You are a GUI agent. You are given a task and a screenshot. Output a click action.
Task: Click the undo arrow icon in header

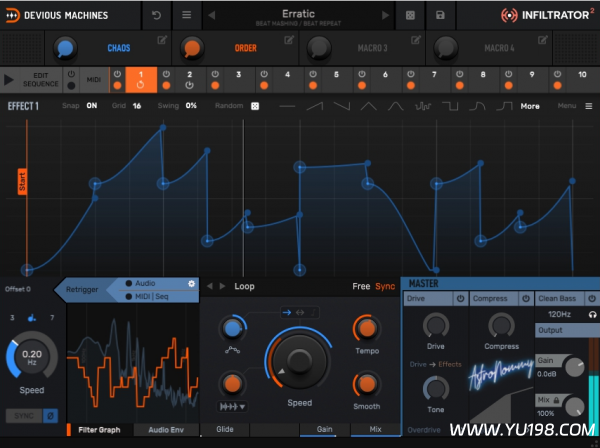click(156, 15)
